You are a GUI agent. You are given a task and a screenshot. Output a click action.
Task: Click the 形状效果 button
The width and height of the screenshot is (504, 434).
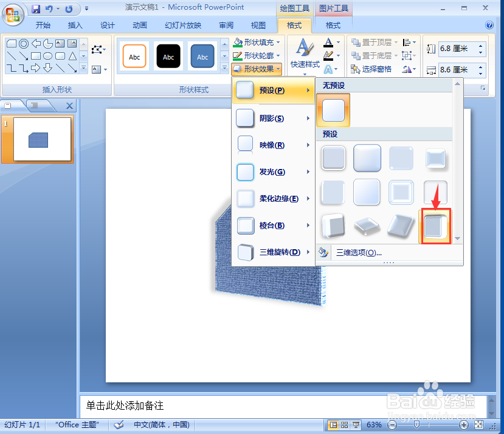pyautogui.click(x=257, y=69)
